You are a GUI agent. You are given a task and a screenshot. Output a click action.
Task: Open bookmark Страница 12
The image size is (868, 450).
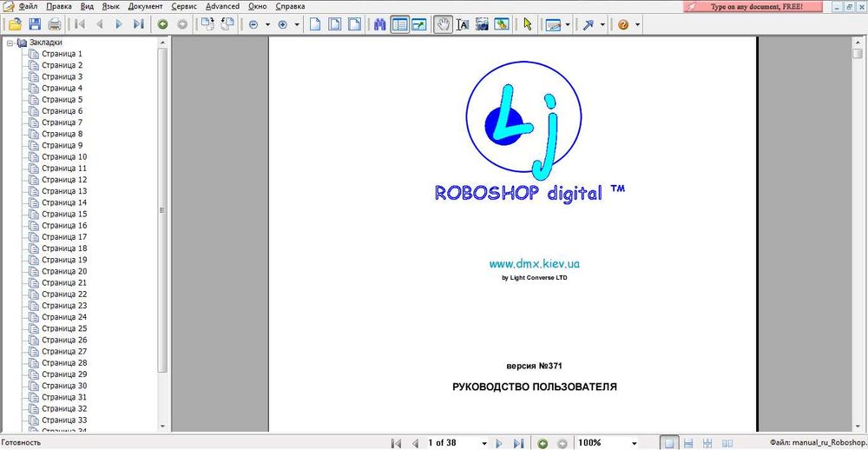click(64, 180)
